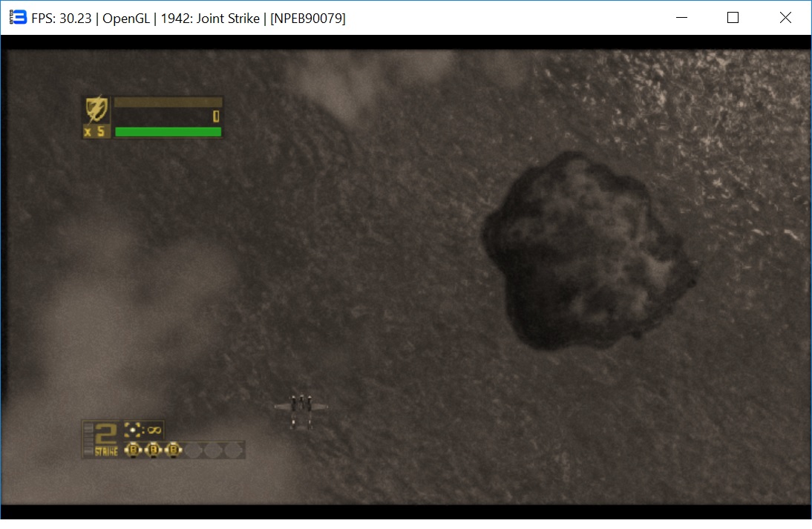This screenshot has height=529, width=812.
Task: Click the middle filled bomb icon
Action: [154, 450]
